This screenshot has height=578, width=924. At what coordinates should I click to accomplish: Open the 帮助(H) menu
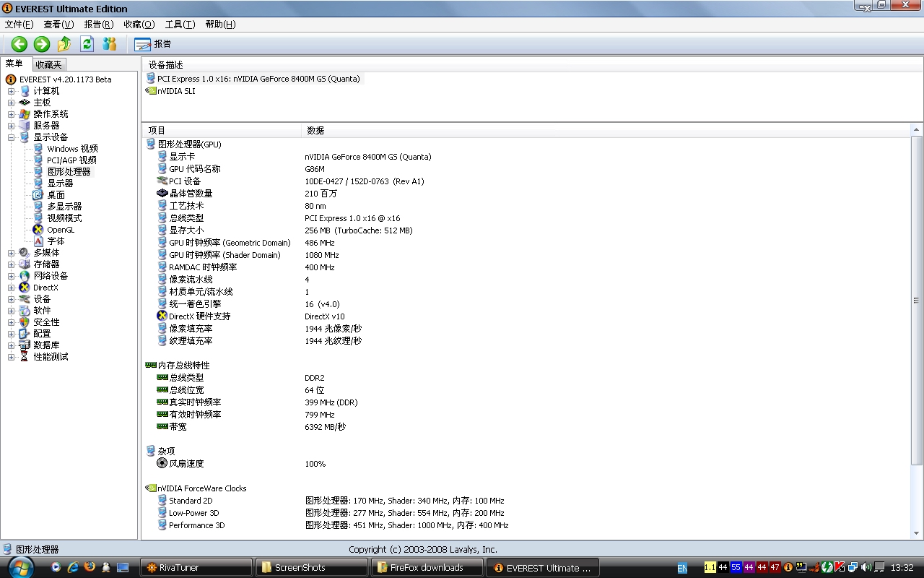[220, 24]
